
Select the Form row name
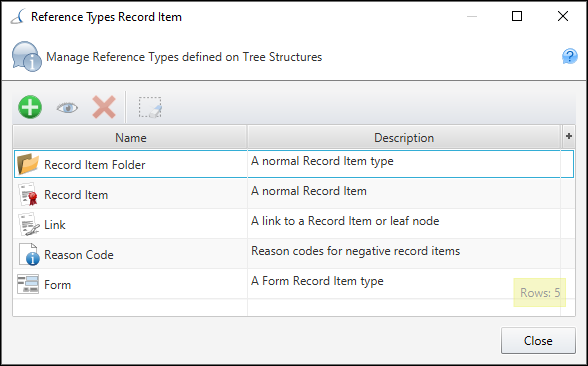(x=57, y=285)
